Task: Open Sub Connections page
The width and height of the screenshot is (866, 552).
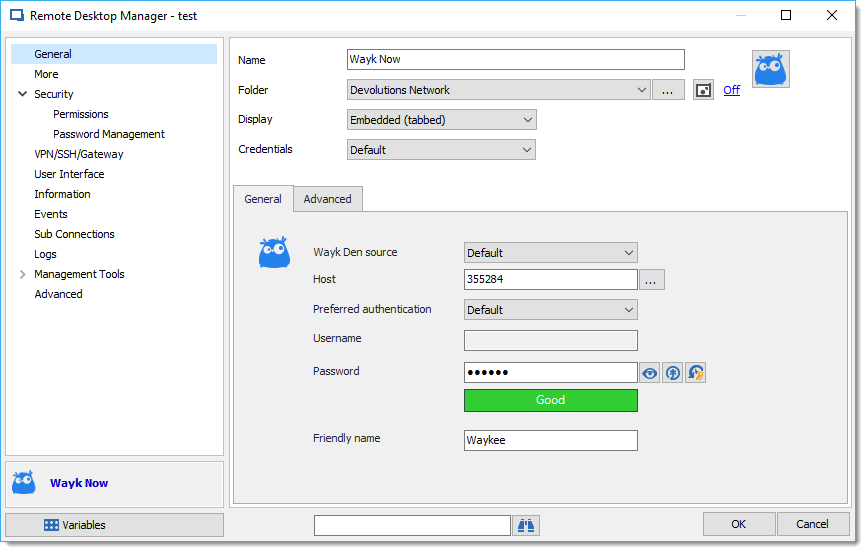Action: coord(75,234)
